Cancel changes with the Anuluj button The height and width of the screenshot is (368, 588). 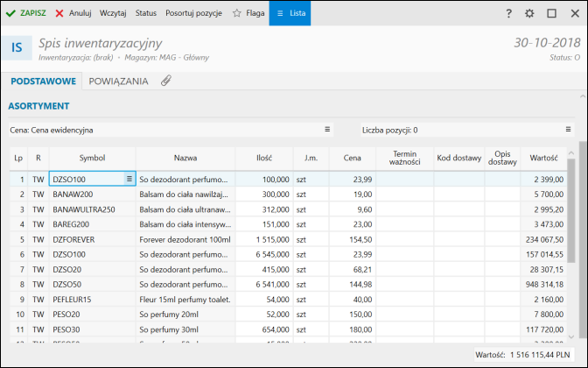pos(73,13)
